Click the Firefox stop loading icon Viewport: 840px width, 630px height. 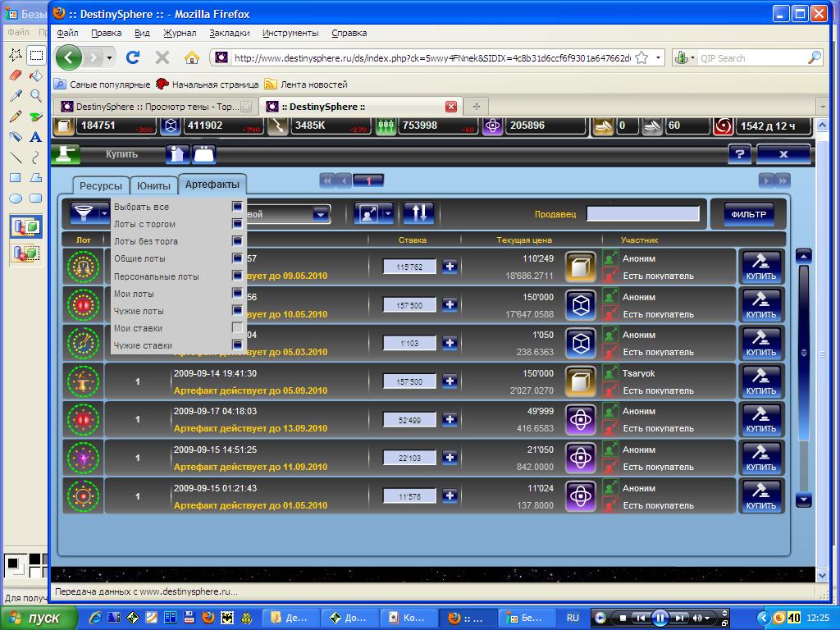coord(162,57)
